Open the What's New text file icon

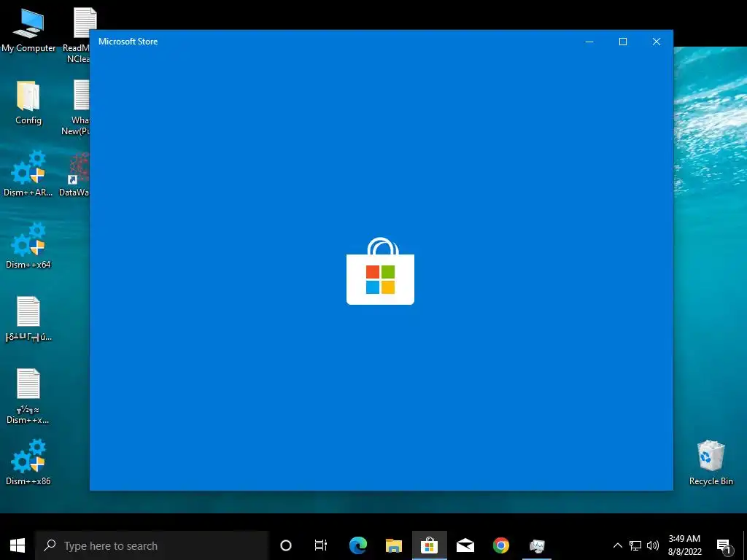coord(77,108)
